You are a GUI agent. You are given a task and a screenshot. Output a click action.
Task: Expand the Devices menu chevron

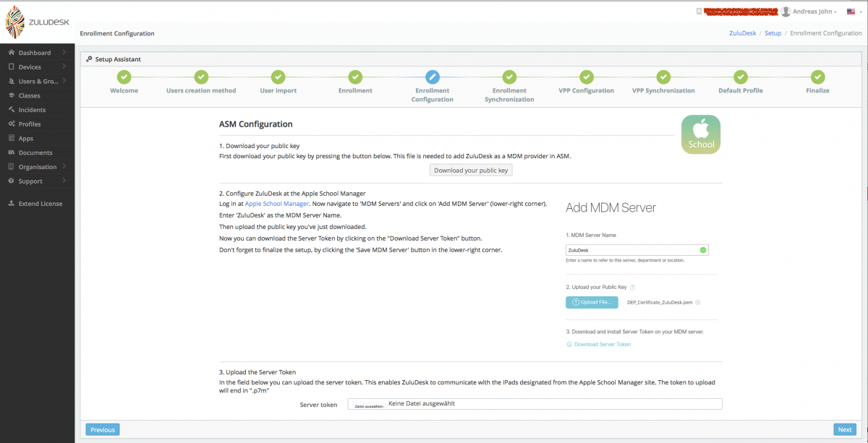click(64, 67)
